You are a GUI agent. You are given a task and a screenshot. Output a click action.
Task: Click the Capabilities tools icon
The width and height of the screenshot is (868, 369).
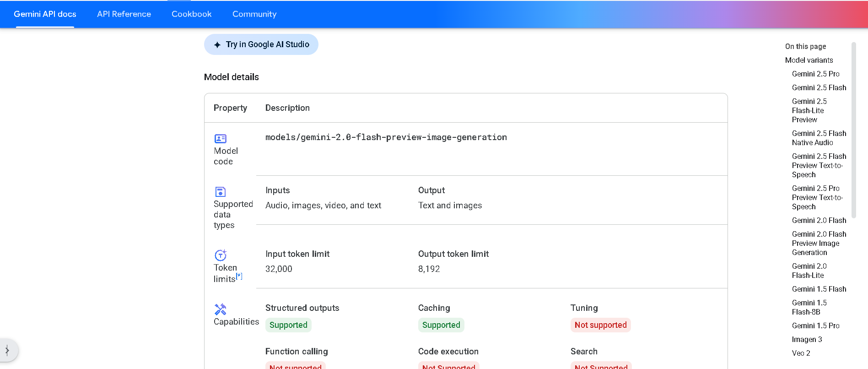[221, 309]
